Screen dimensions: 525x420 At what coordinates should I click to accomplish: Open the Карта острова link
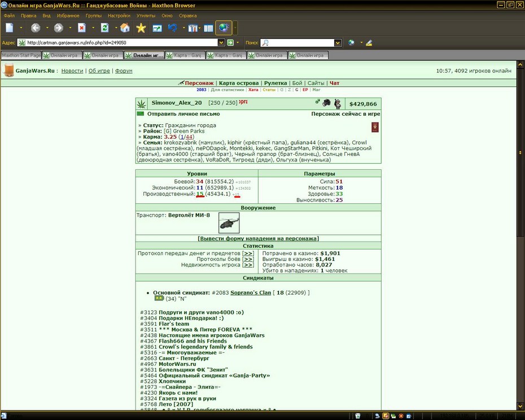pyautogui.click(x=239, y=83)
